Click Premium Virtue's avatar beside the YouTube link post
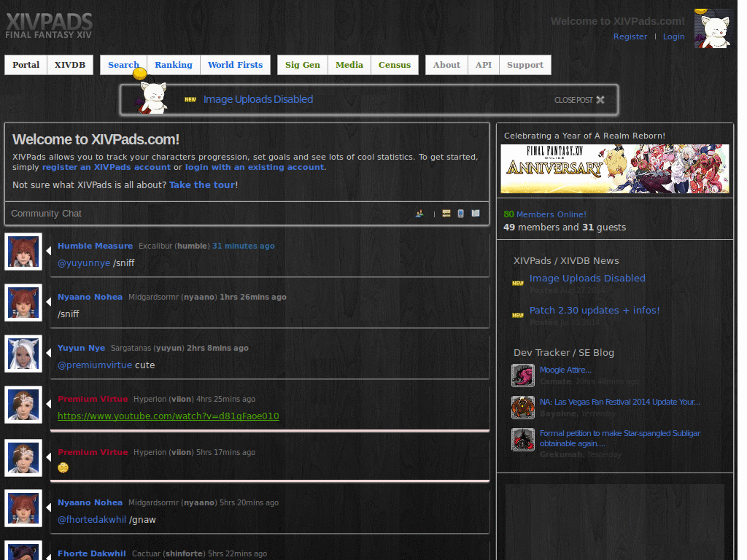The height and width of the screenshot is (560, 747). [x=23, y=405]
